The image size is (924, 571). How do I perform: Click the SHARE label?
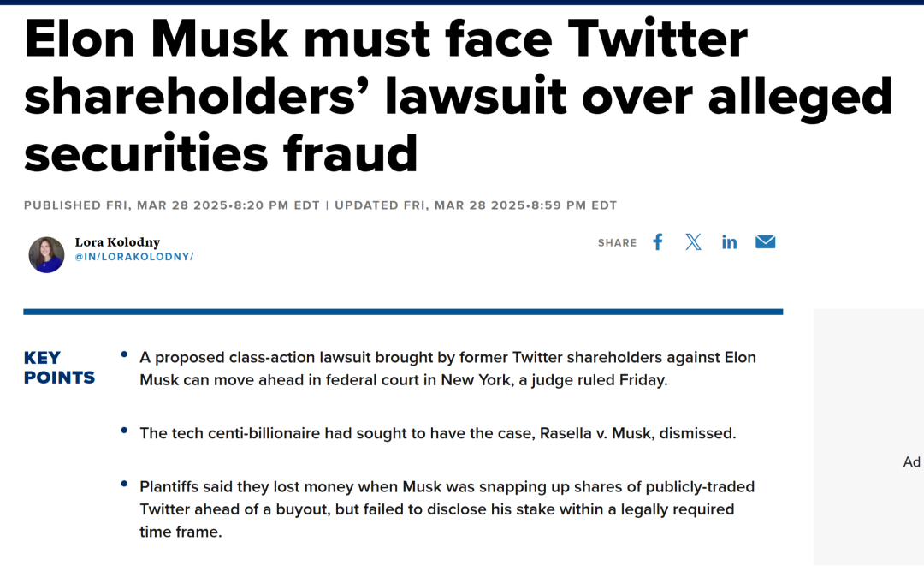click(x=617, y=242)
